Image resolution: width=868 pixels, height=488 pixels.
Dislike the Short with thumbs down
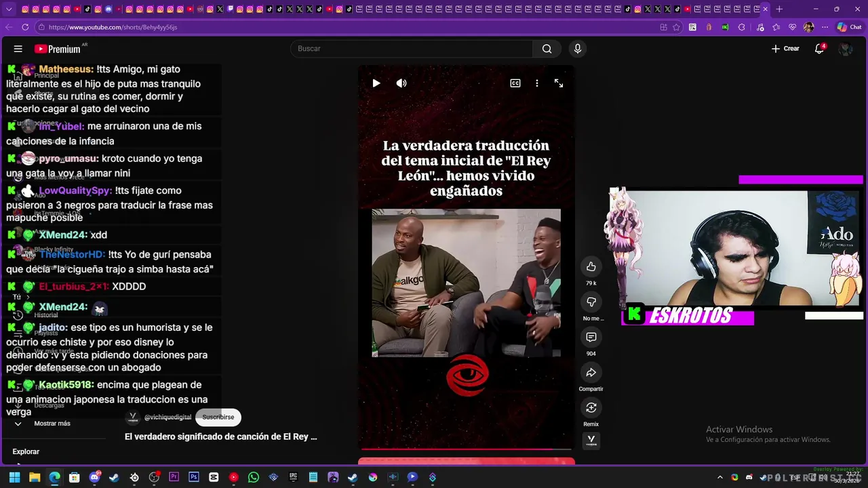point(591,302)
